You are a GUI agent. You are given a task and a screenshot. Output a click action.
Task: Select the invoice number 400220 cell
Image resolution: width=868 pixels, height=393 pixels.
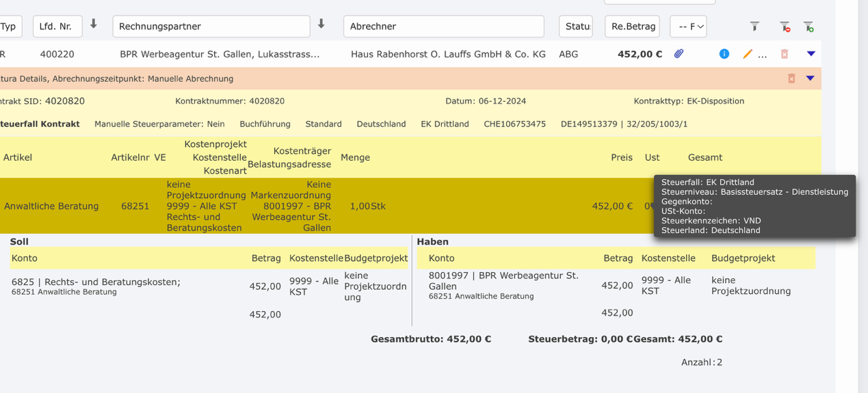tap(57, 54)
